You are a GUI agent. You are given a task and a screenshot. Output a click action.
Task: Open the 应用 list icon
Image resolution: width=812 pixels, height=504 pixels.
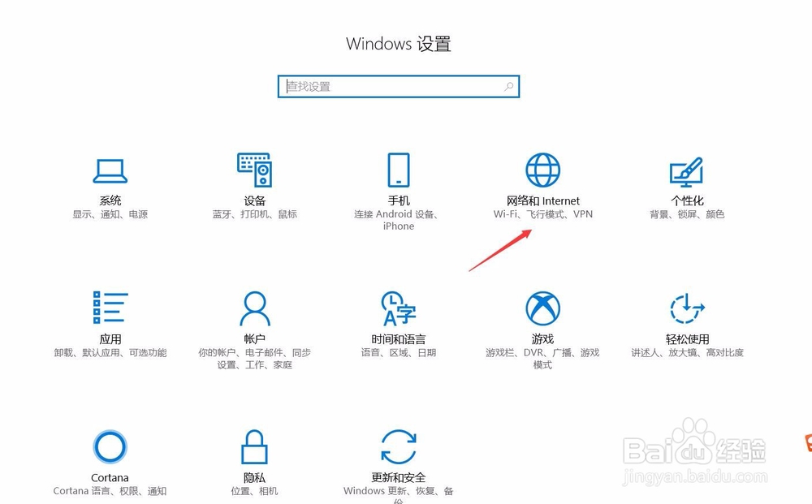tap(110, 308)
